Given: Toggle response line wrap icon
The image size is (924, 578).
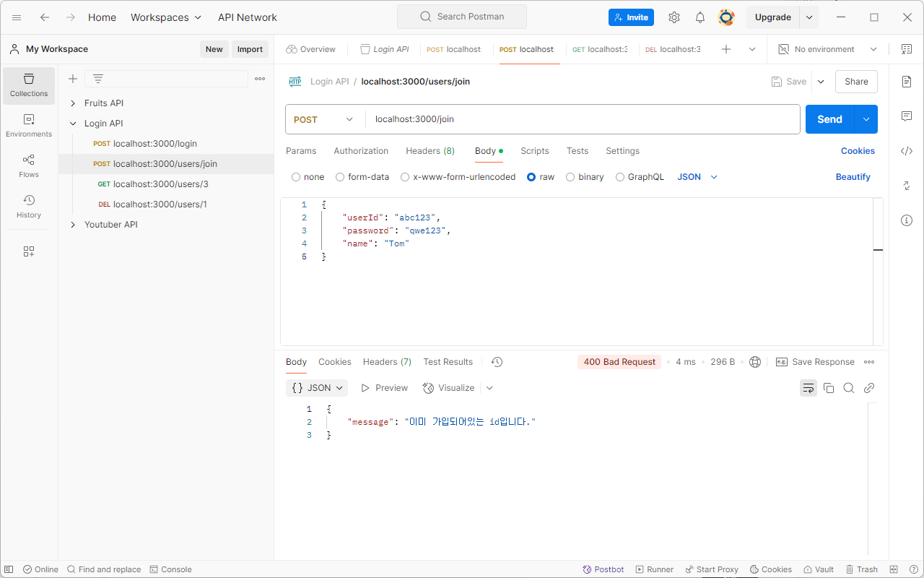Looking at the screenshot, I should [x=808, y=388].
